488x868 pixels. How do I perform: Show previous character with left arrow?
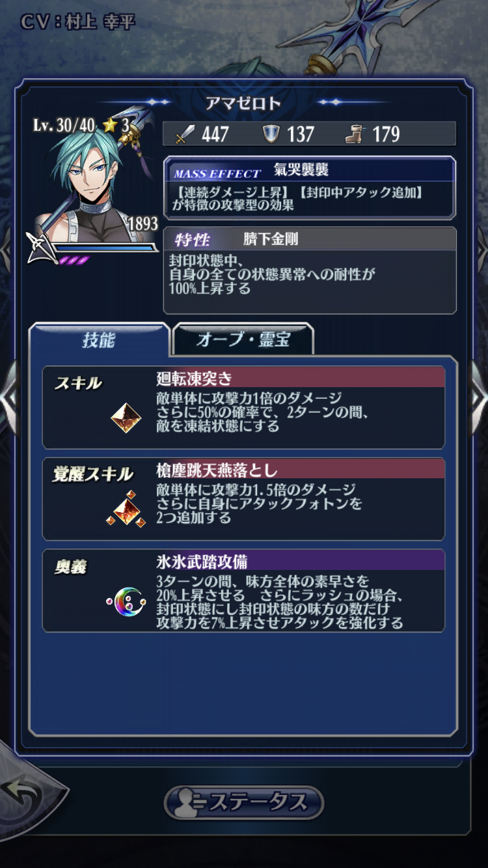(9, 397)
